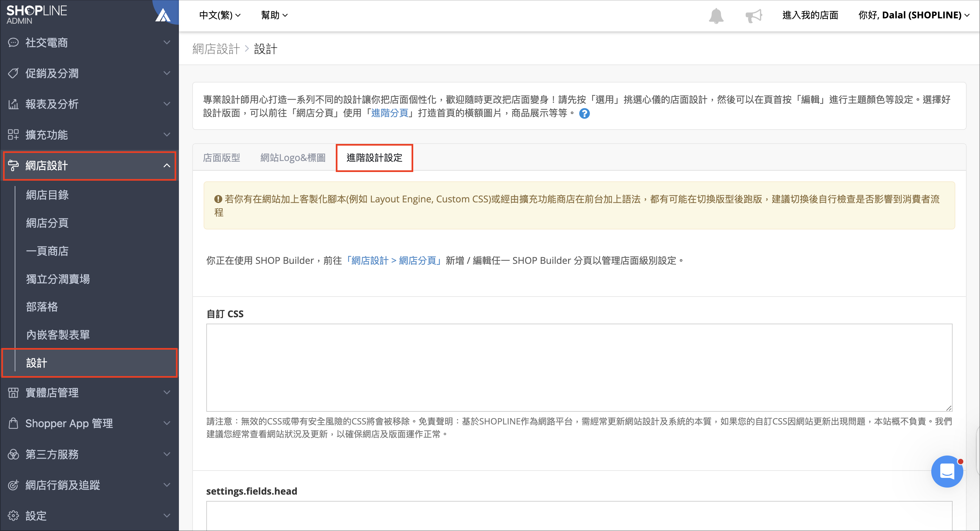The width and height of the screenshot is (980, 531).
Task: Open 內嵌客製表單 in the sidebar
Action: pos(58,335)
